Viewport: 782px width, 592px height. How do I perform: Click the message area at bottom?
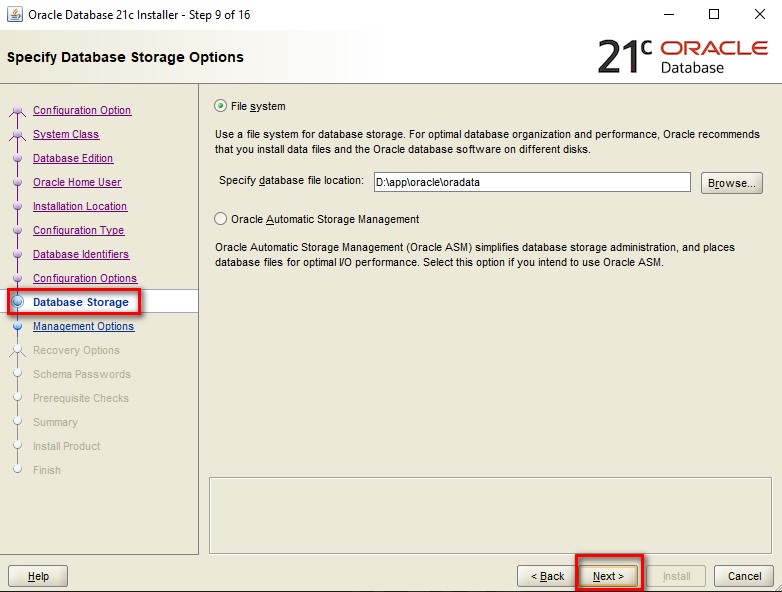click(490, 515)
